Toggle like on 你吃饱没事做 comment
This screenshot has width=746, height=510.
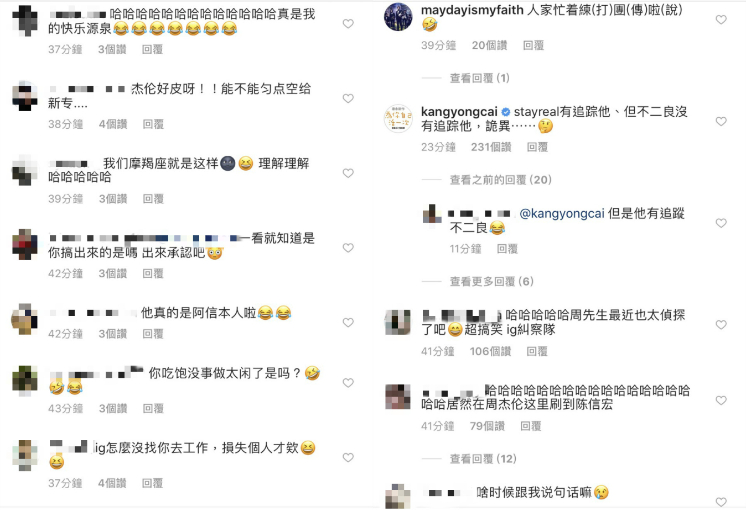[348, 383]
